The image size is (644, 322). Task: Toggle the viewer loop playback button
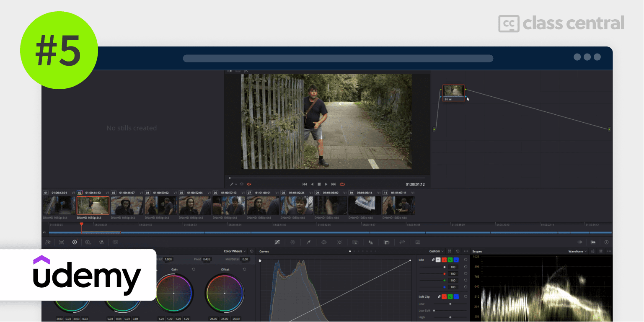coord(342,184)
